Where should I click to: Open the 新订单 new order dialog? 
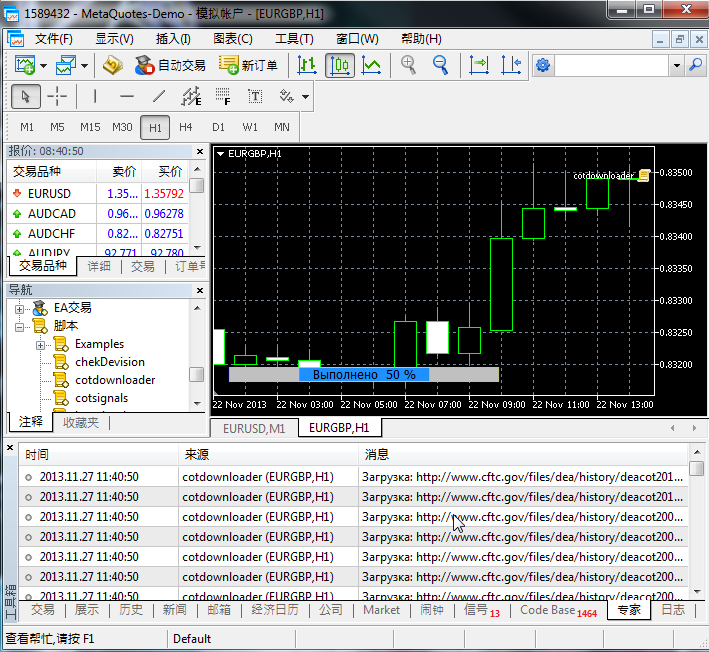tap(248, 65)
